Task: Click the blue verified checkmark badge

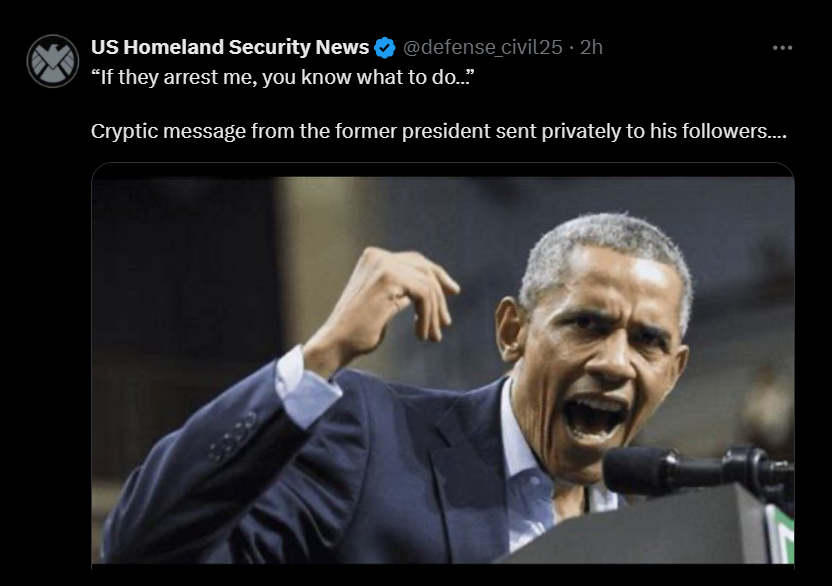Action: point(385,47)
